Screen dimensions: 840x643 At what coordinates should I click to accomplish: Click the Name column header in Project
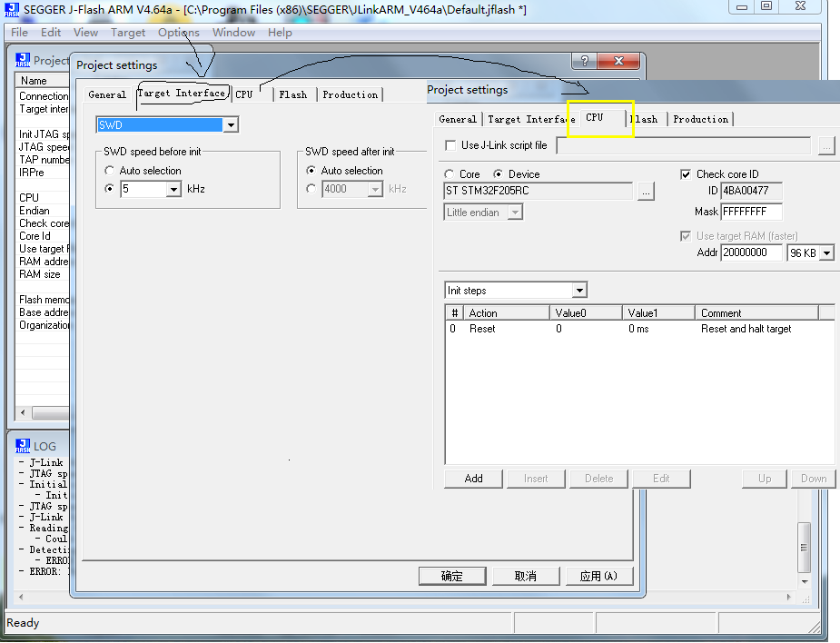pos(43,80)
